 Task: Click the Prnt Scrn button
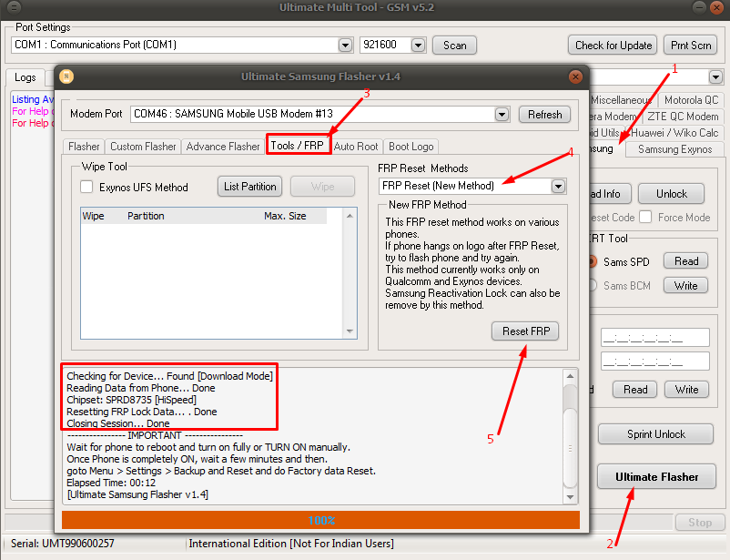pyautogui.click(x=691, y=46)
